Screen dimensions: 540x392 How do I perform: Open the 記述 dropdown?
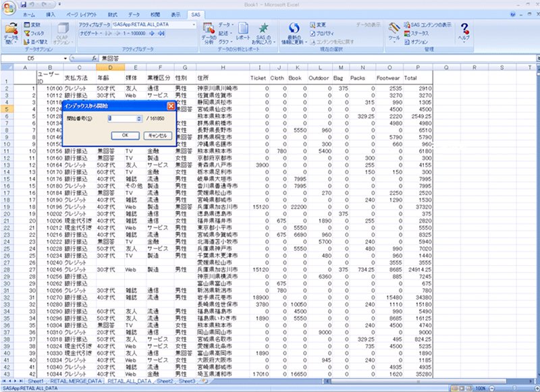225,33
